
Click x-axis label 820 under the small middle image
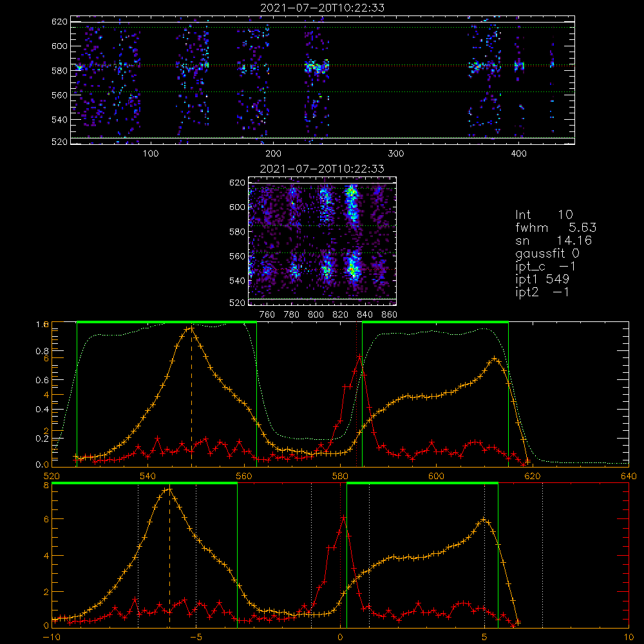click(341, 315)
